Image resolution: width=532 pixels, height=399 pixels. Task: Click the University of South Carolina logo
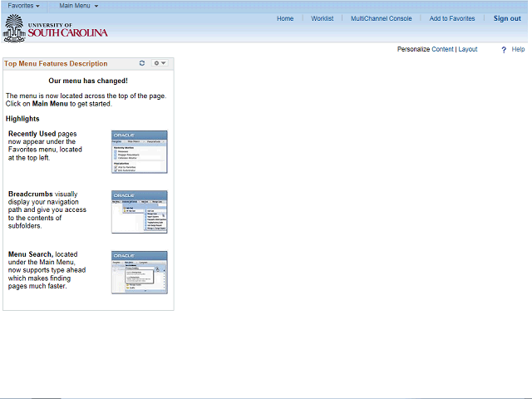click(56, 28)
